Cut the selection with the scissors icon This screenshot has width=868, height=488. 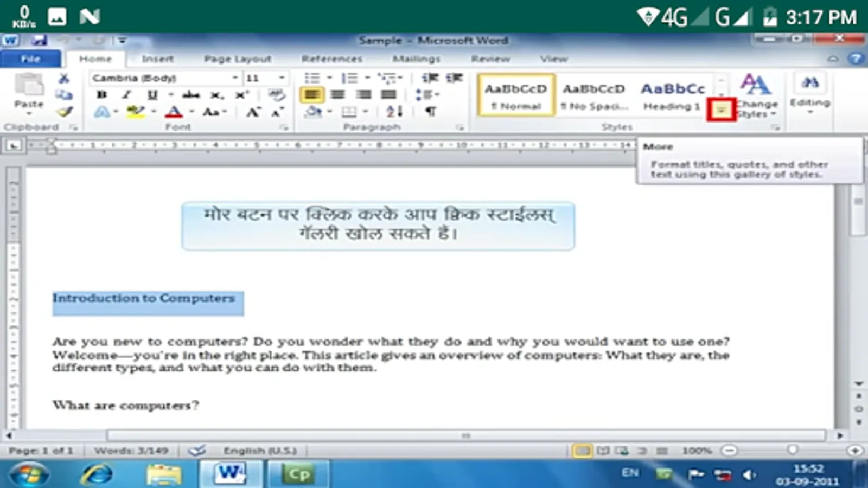coord(64,78)
